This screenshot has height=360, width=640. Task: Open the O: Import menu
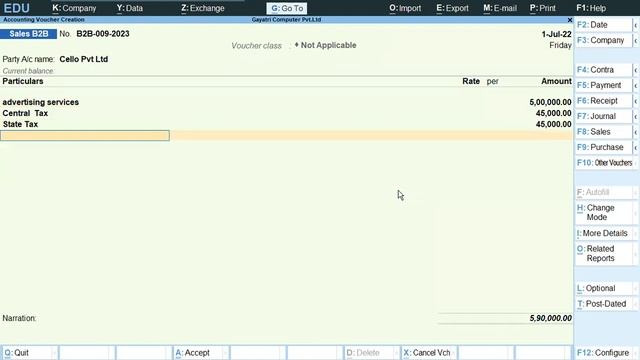(x=404, y=8)
